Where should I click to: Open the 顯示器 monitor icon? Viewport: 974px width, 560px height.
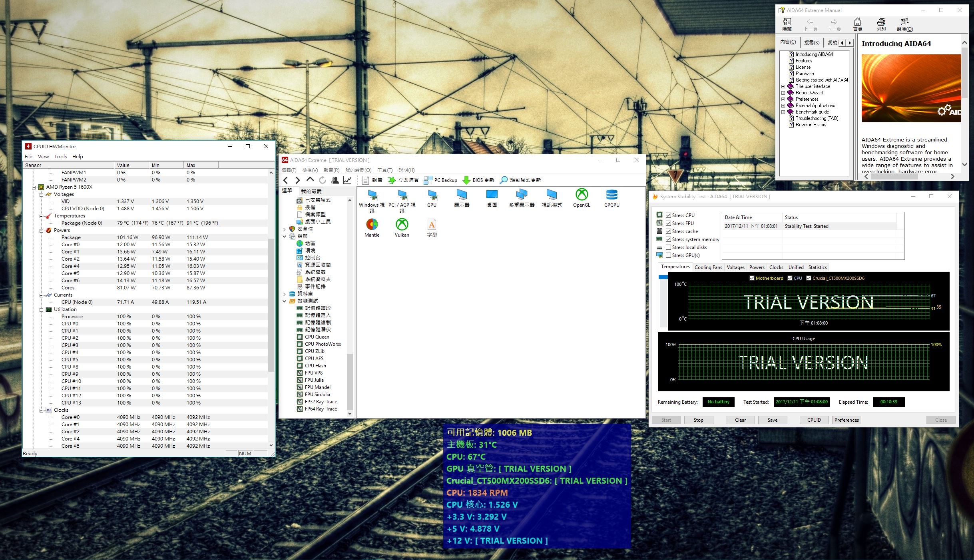point(462,198)
